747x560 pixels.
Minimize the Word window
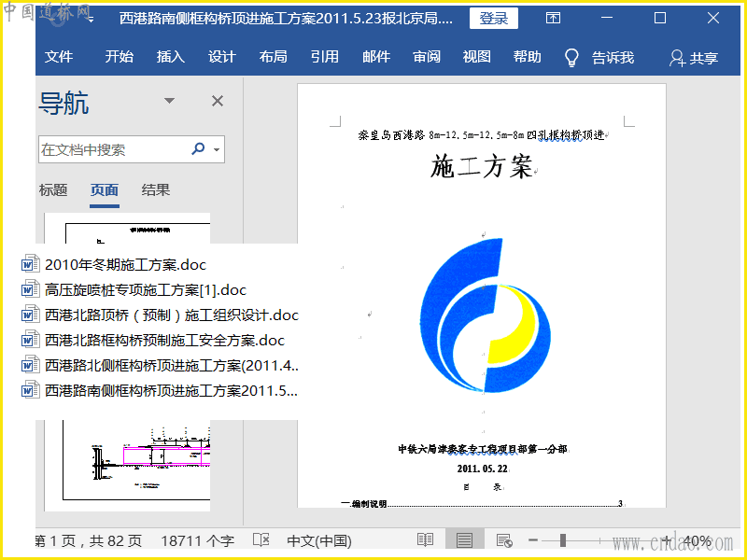(x=606, y=18)
